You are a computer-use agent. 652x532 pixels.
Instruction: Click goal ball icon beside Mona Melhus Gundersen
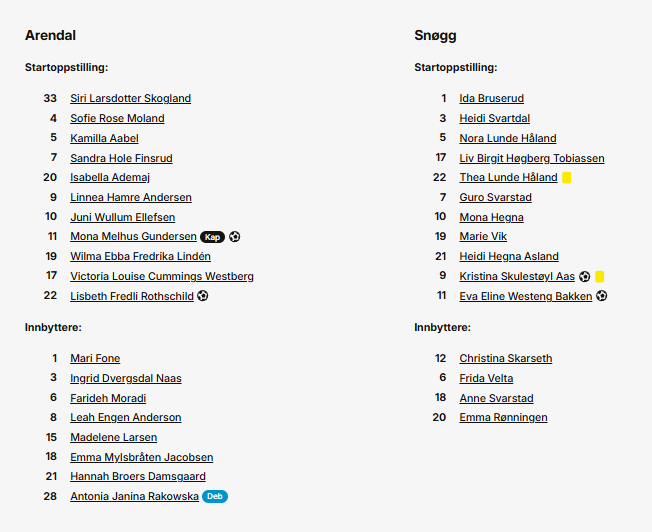235,237
